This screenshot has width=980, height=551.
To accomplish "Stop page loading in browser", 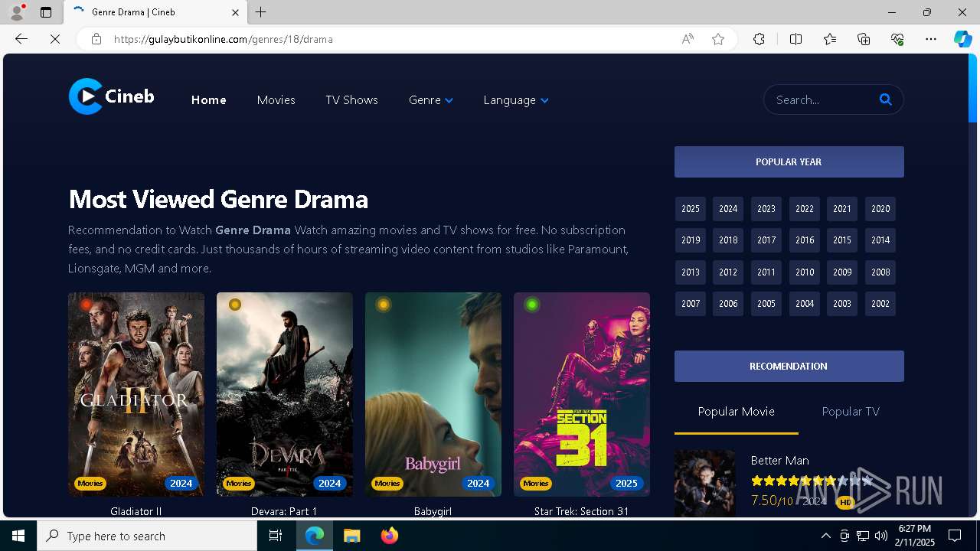I will [x=55, y=39].
